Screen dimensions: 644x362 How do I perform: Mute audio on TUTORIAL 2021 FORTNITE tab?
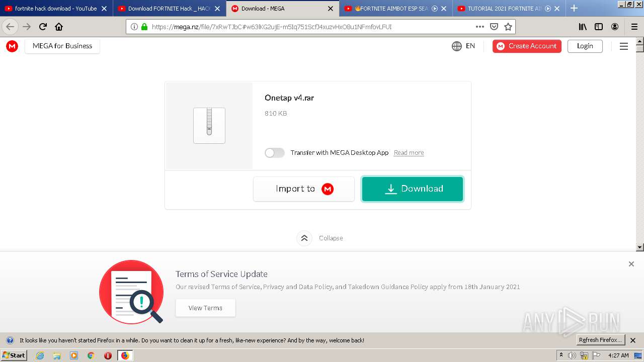pos(548,9)
